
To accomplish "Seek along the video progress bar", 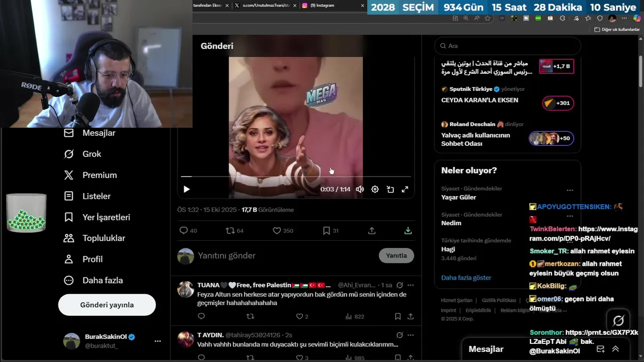I will click(x=296, y=176).
